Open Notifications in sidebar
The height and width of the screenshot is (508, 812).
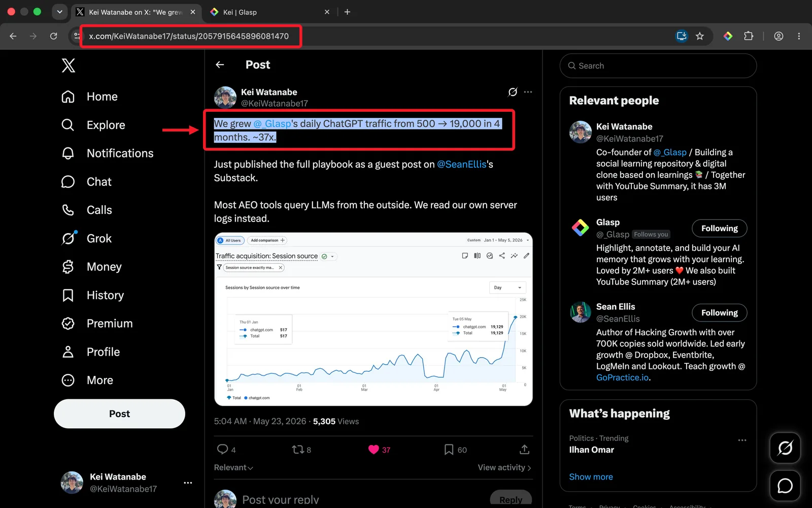pos(107,153)
